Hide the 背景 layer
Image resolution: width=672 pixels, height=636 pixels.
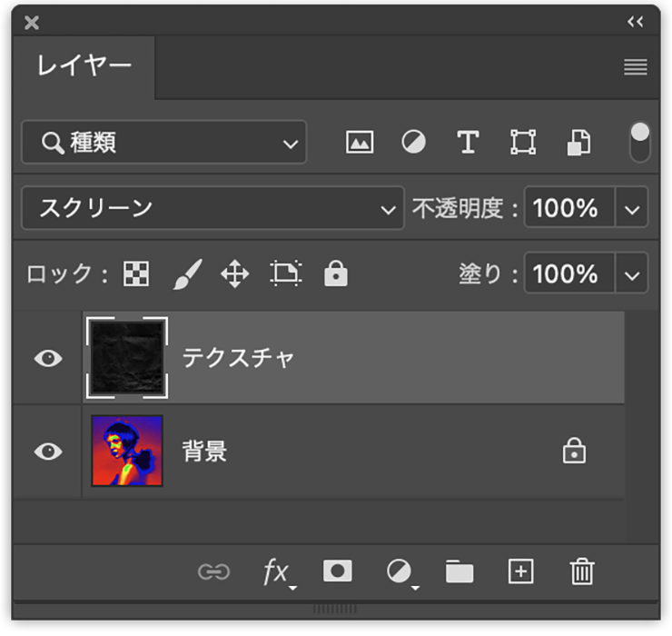48,452
